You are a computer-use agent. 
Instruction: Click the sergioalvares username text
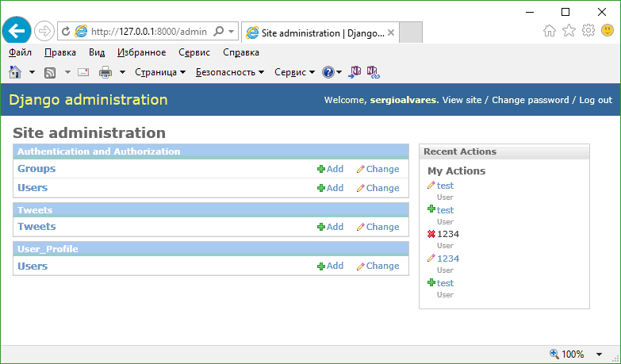click(403, 100)
